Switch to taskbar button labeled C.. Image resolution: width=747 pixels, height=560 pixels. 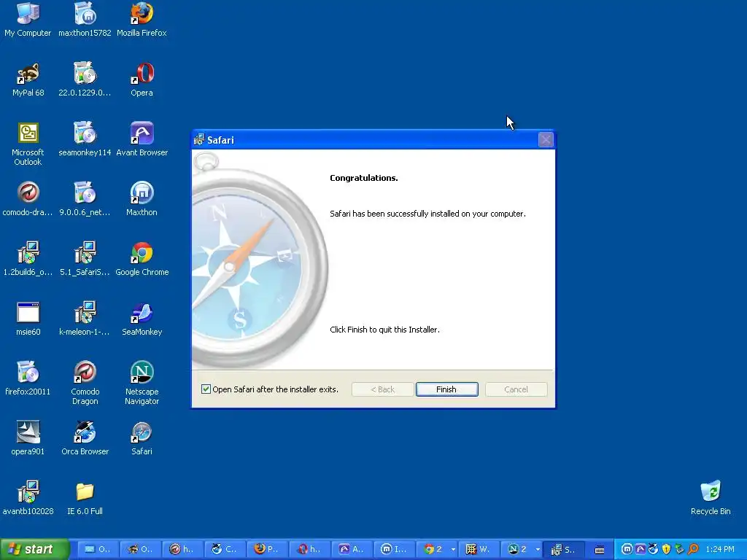coord(225,549)
